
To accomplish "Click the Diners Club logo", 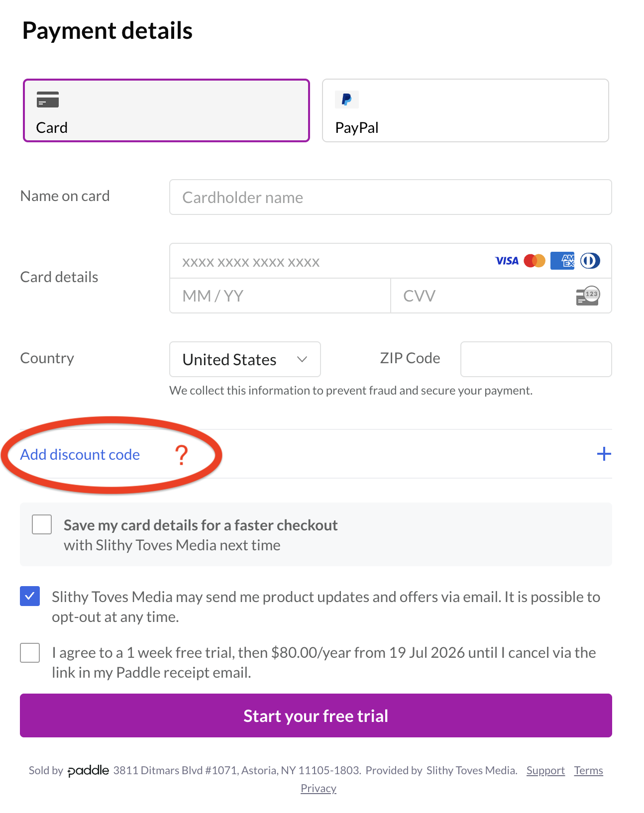I will pyautogui.click(x=590, y=261).
